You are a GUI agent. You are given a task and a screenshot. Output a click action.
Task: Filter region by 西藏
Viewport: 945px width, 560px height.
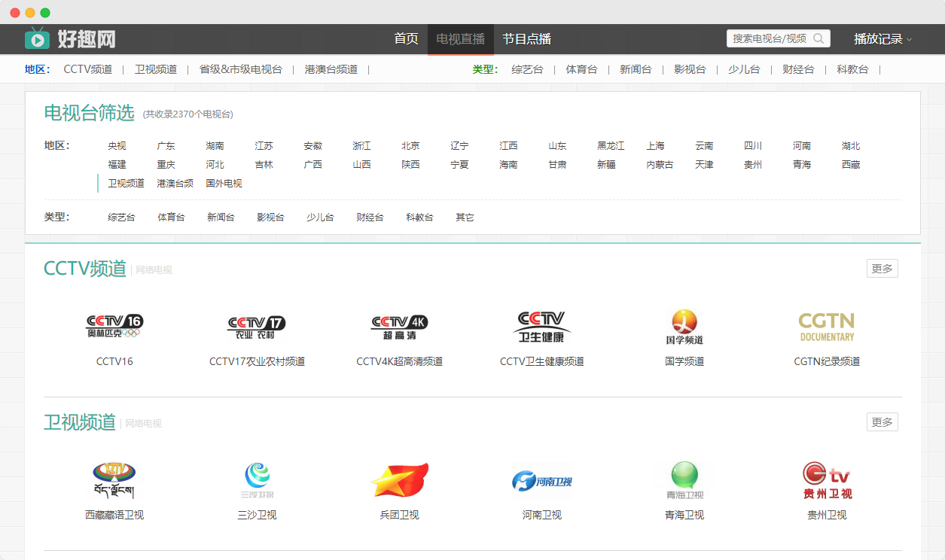[x=851, y=165]
